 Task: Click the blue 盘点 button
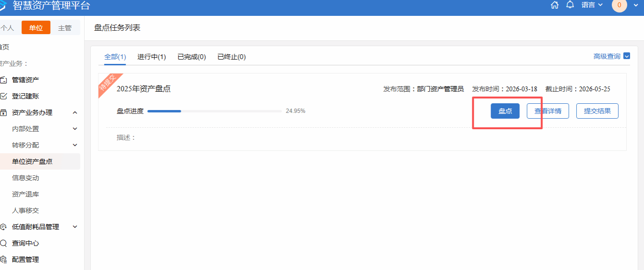point(505,111)
